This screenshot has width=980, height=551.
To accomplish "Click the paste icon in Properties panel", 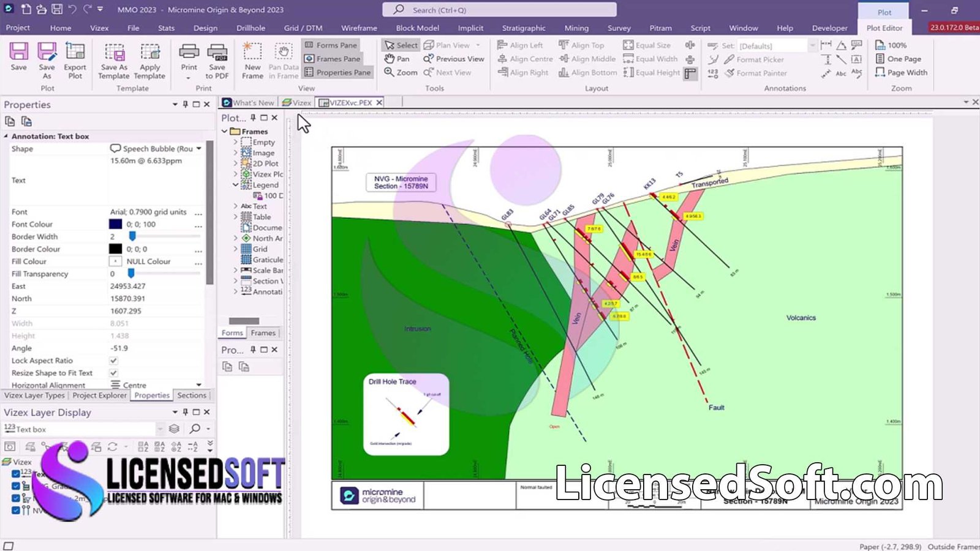I will pos(26,121).
